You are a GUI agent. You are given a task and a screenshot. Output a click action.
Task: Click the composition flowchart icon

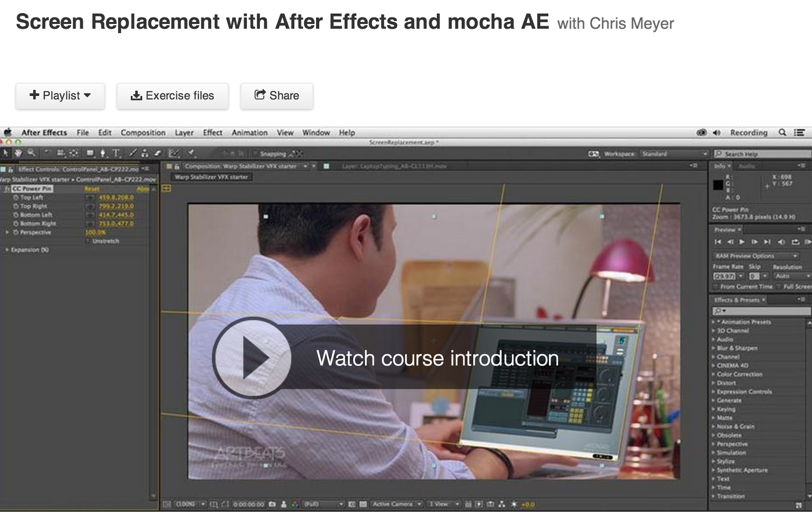point(501,504)
